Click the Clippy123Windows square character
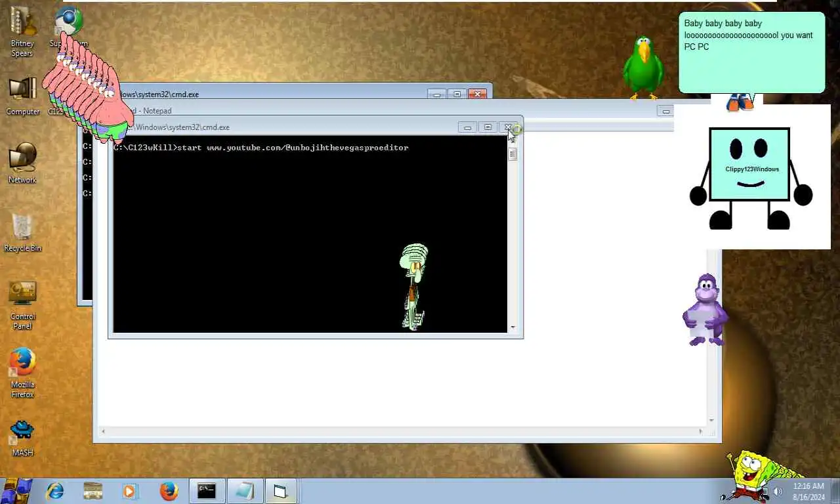This screenshot has height=504, width=840. (x=750, y=177)
